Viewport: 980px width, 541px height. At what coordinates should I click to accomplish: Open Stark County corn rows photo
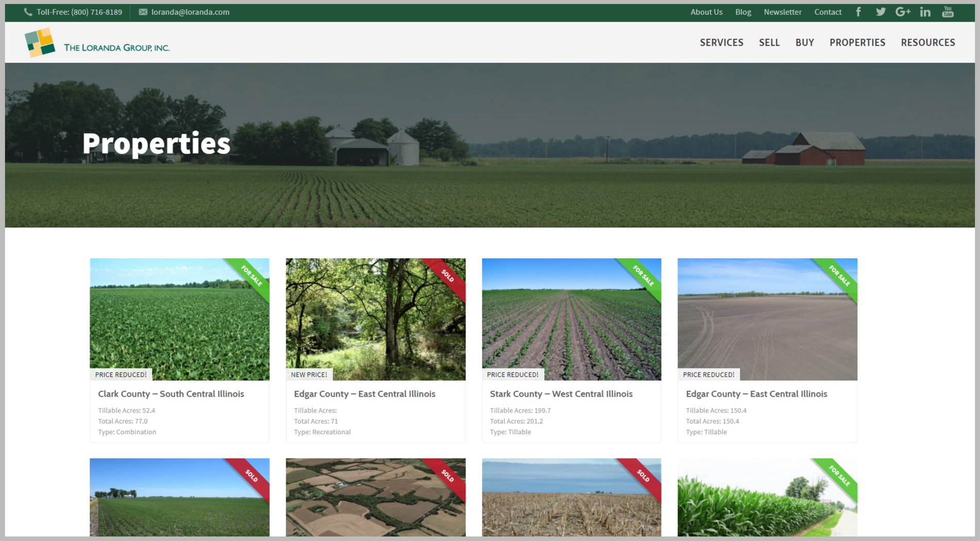(571, 319)
